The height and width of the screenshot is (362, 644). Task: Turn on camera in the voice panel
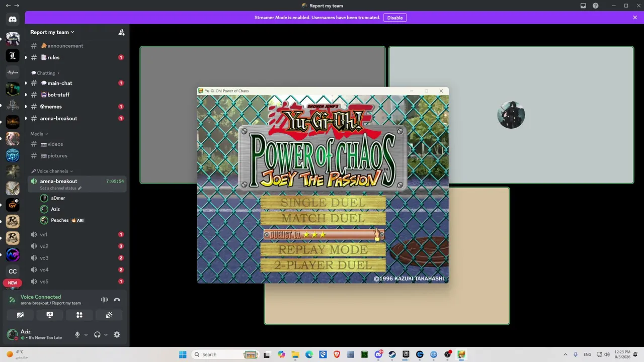point(20,315)
